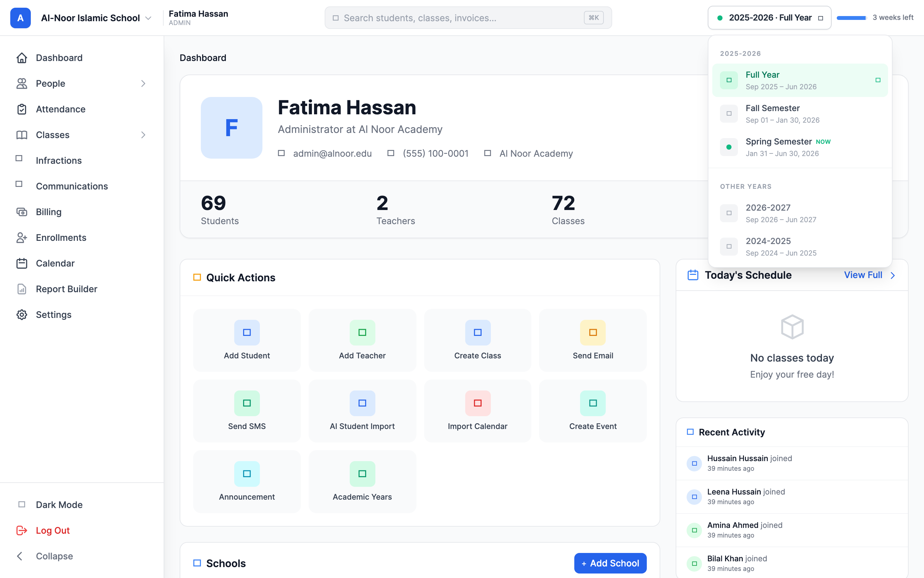
Task: Click the Log Out arrow icon
Action: (22, 530)
